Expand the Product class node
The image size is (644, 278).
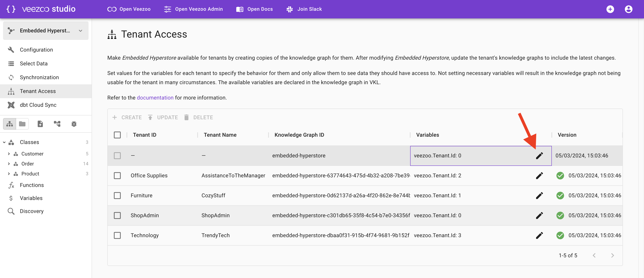pyautogui.click(x=9, y=174)
